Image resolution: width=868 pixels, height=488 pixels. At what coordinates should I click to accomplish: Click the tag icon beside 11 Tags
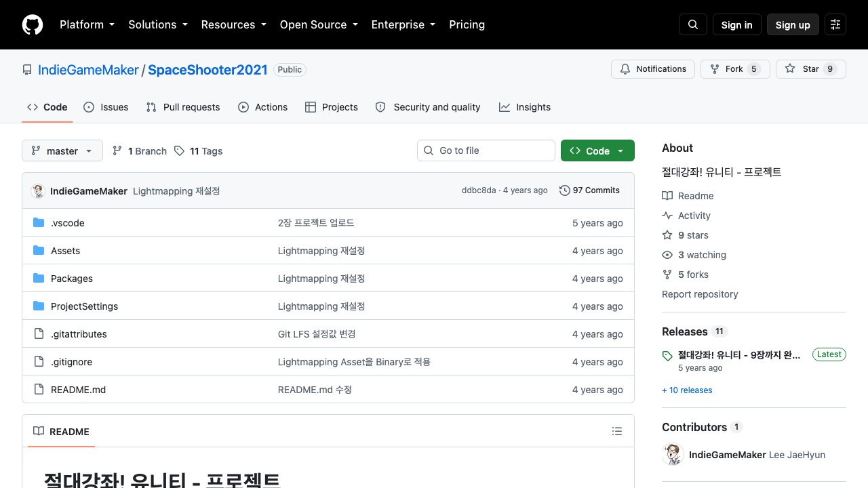179,151
